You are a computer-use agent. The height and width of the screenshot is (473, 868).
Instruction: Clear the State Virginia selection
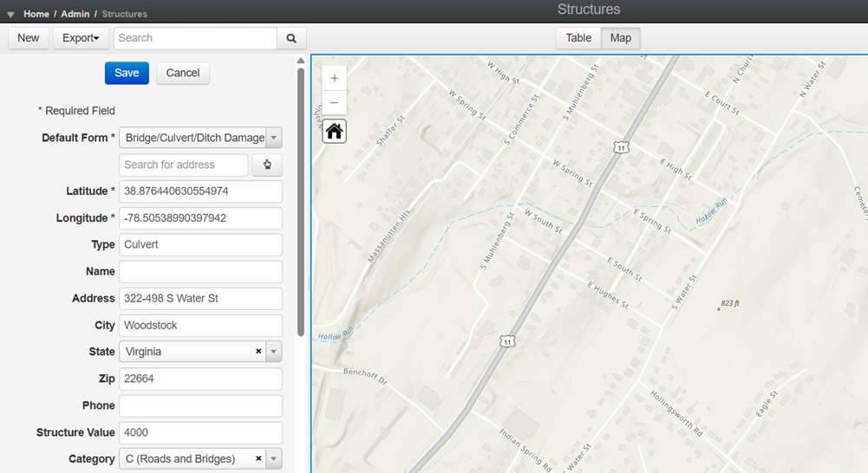pos(258,352)
